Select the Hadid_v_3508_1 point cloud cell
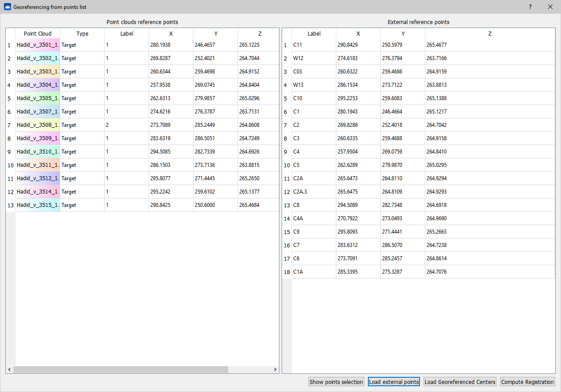The width and height of the screenshot is (561, 392). (37, 125)
